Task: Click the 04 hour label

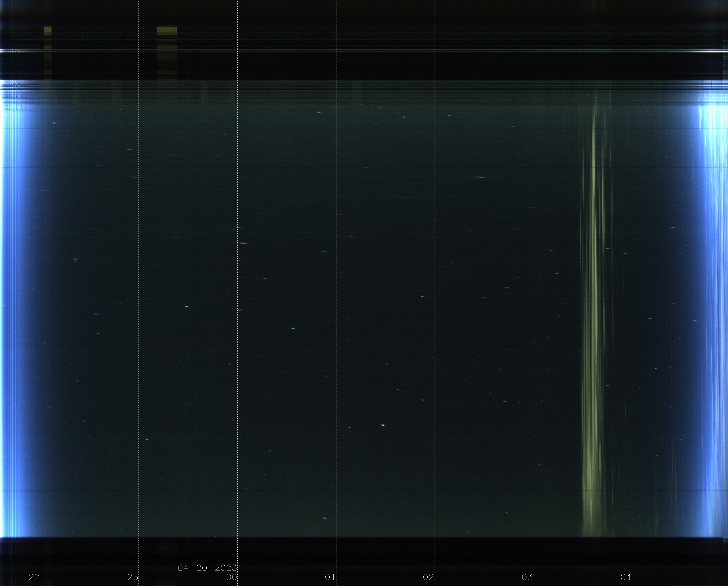Action: 626,577
